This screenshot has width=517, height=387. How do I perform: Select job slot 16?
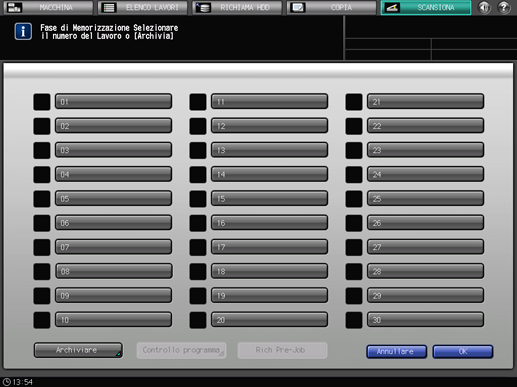(270, 223)
